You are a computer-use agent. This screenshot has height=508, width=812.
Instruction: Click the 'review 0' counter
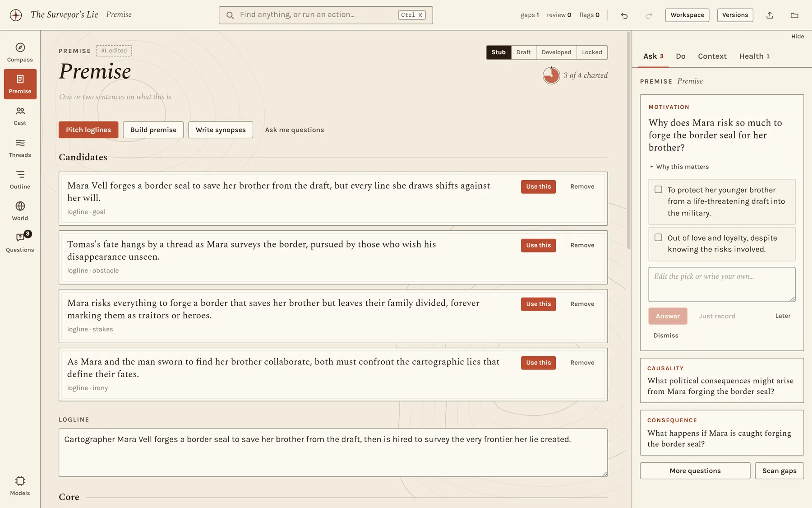point(559,15)
